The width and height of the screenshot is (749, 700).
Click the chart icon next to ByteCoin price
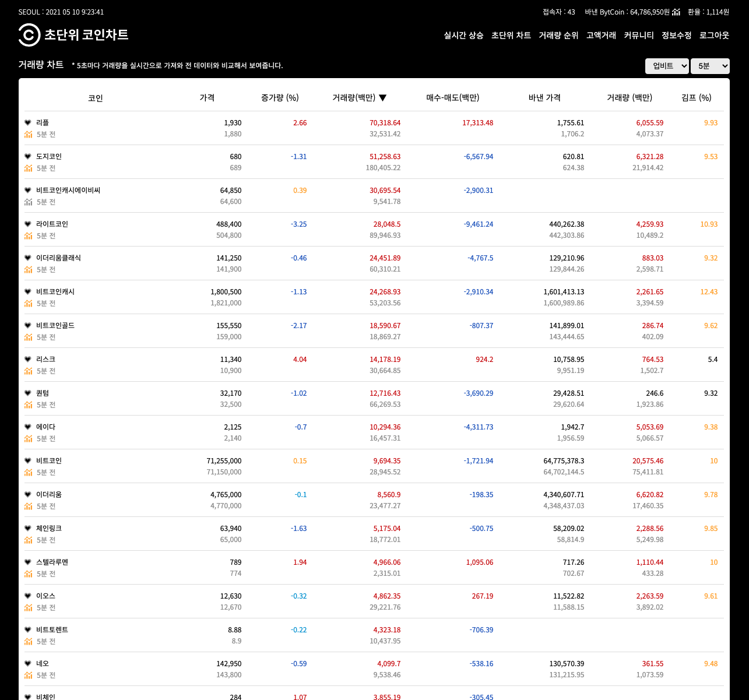(x=676, y=12)
